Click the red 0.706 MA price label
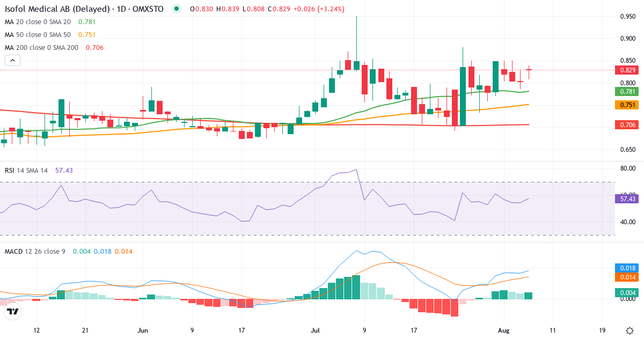This screenshot has height=338, width=644. [x=627, y=124]
